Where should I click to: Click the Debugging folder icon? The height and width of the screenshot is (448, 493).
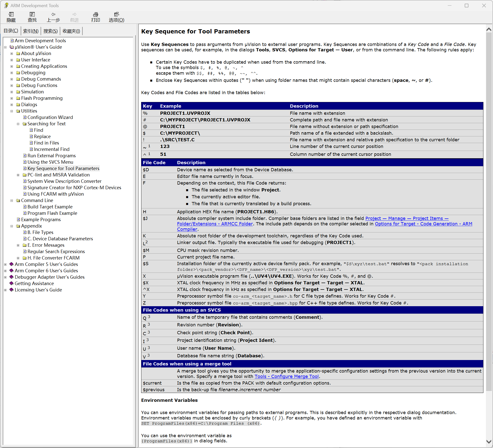tap(18, 72)
